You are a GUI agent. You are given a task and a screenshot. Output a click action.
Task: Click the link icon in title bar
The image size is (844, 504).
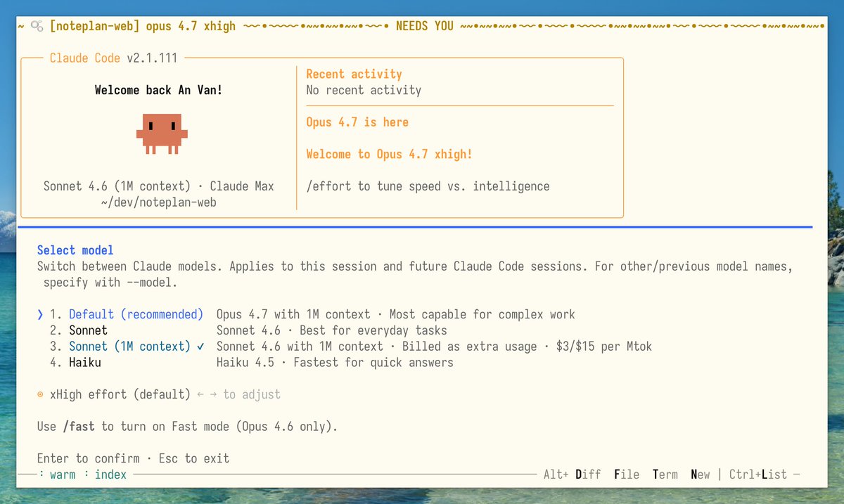(x=37, y=26)
